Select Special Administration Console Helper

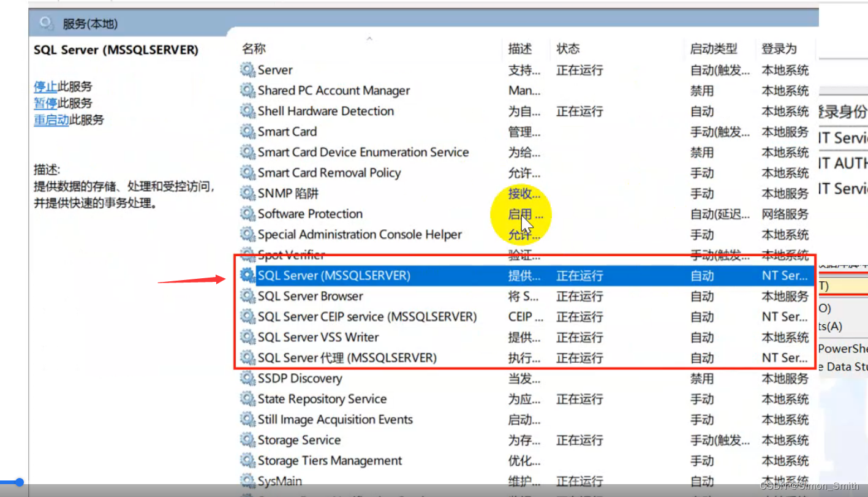click(360, 235)
